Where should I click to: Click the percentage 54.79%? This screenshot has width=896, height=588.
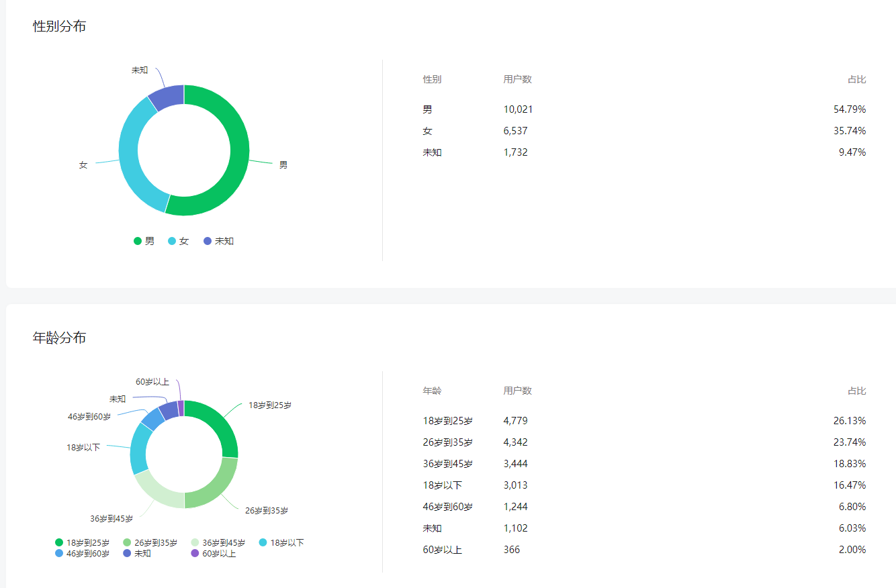tap(850, 109)
